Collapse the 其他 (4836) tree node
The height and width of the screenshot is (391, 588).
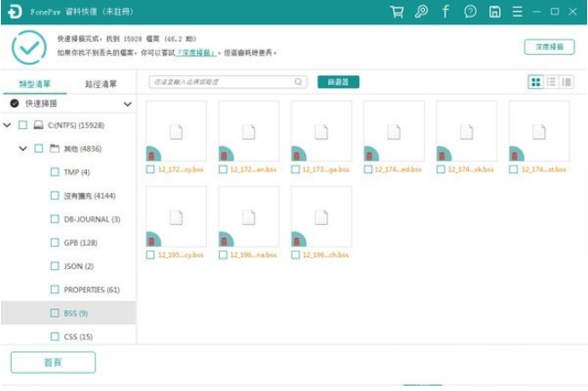[23, 149]
